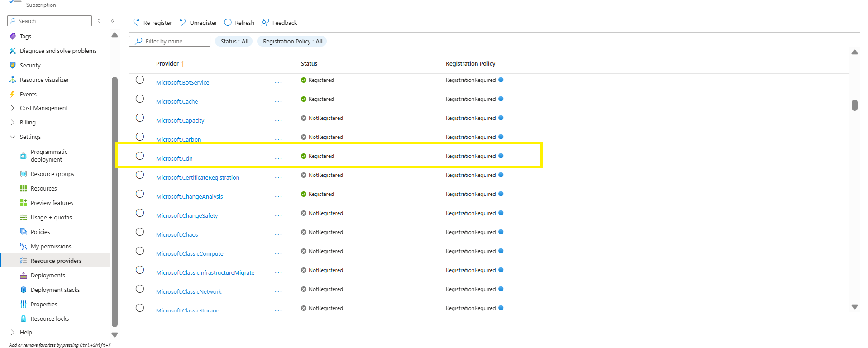This screenshot has width=868, height=348.
Task: Collapse the Settings section
Action: point(12,137)
